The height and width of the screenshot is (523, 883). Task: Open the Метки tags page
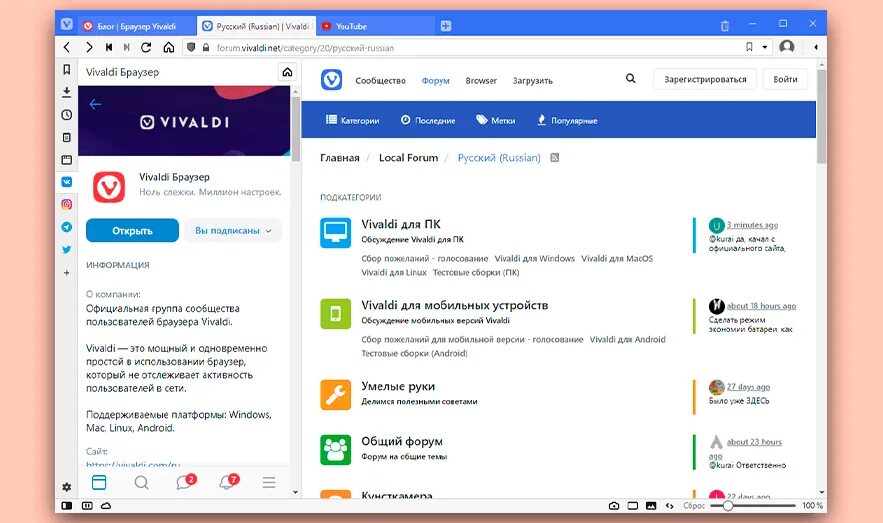click(x=496, y=120)
